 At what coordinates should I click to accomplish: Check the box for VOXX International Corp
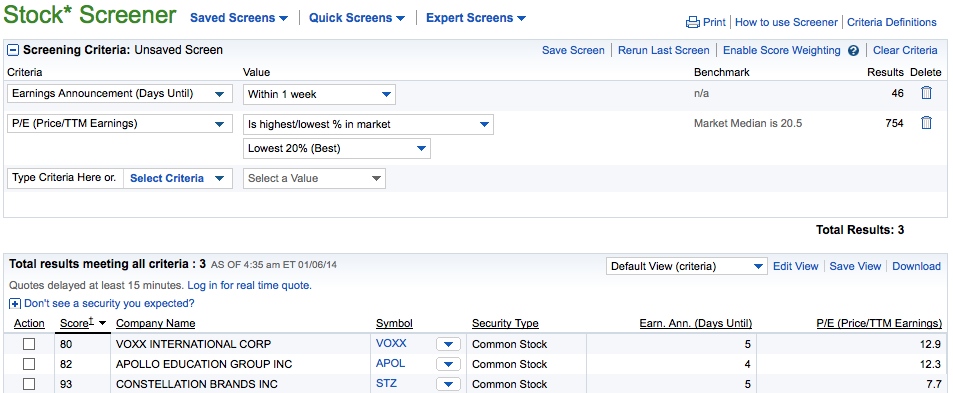(29, 344)
